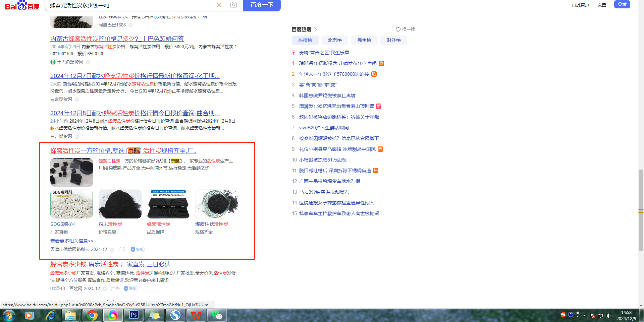The height and width of the screenshot is (322, 644).
Task: Click the Sogou input method tray icon
Action: [563, 315]
